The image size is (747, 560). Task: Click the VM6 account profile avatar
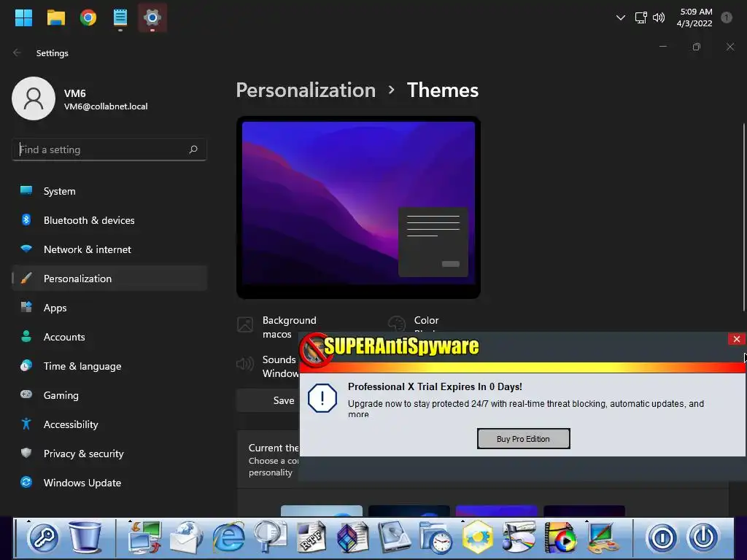pos(34,98)
